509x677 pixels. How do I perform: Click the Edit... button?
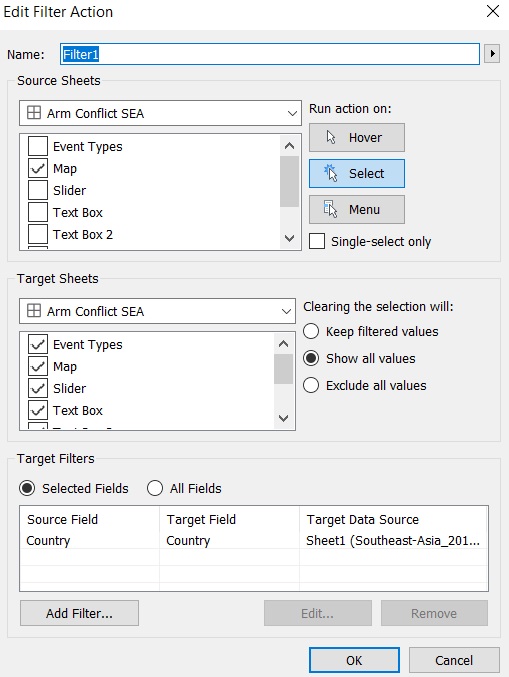coord(318,613)
